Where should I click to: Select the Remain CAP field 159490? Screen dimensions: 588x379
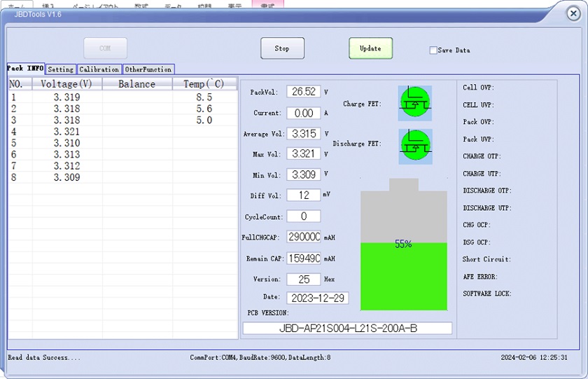click(x=304, y=259)
